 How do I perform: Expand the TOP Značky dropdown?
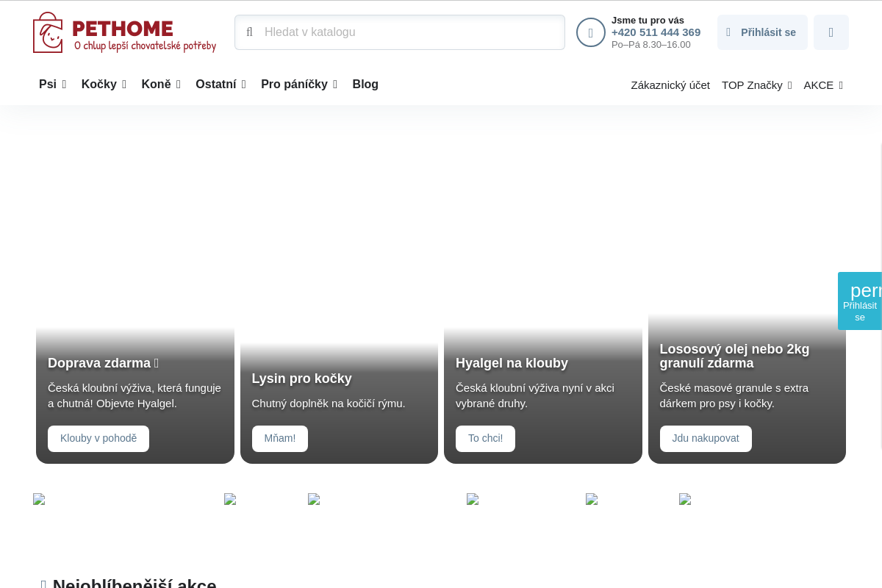click(756, 85)
